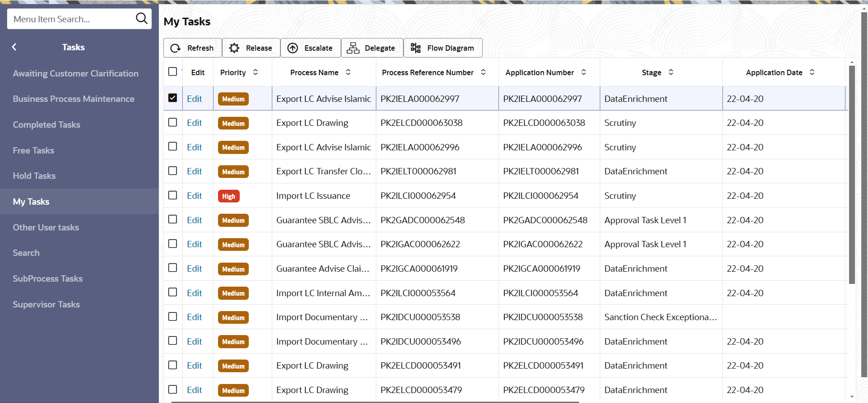
Task: Click the Release gear icon
Action: tap(234, 48)
